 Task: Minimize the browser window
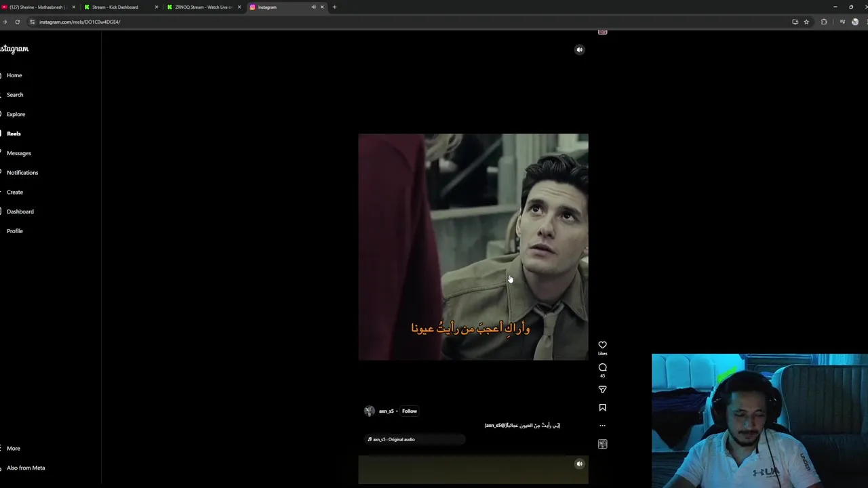pos(835,7)
